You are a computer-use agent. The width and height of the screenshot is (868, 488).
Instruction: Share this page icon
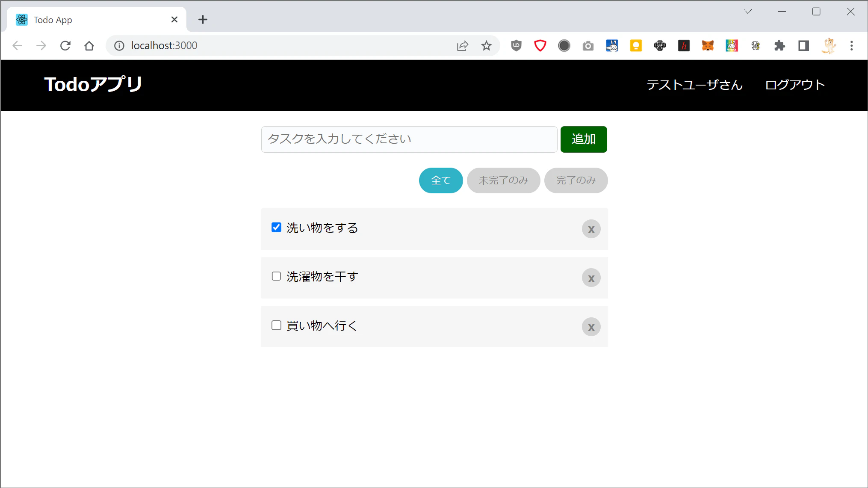point(463,46)
